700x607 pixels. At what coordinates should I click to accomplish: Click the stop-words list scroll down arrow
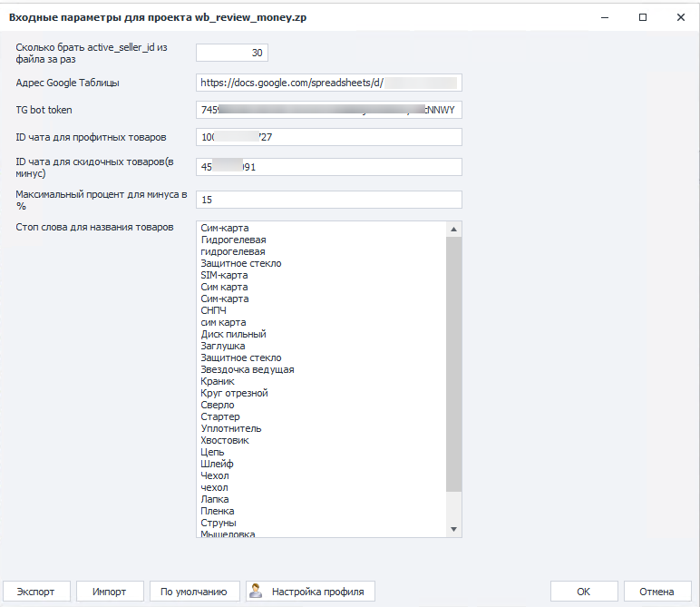[x=453, y=529]
